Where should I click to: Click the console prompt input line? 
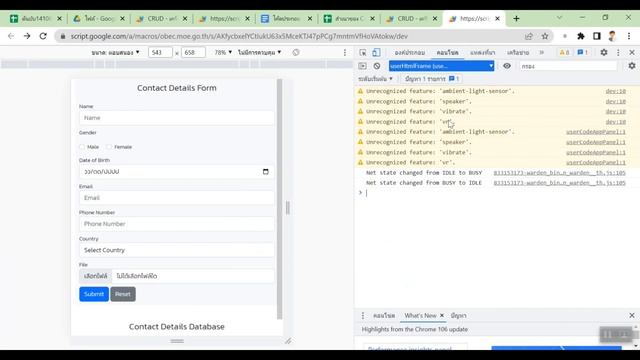pyautogui.click(x=496, y=193)
